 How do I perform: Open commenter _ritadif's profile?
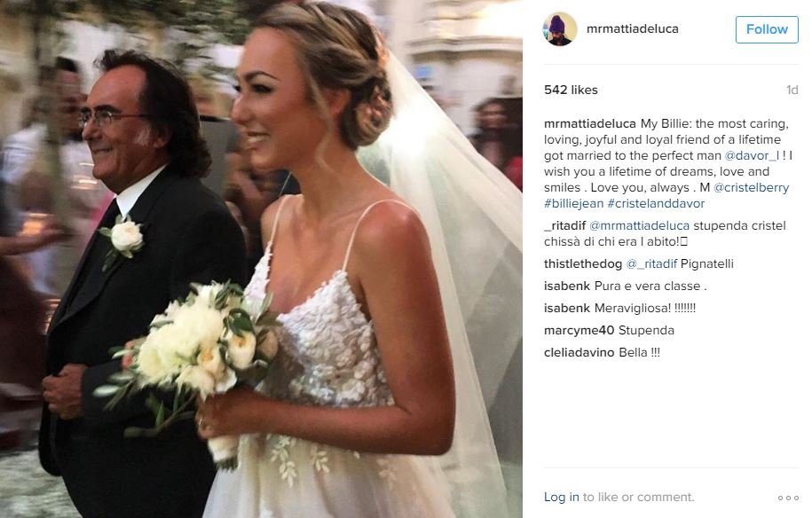pyautogui.click(x=565, y=225)
